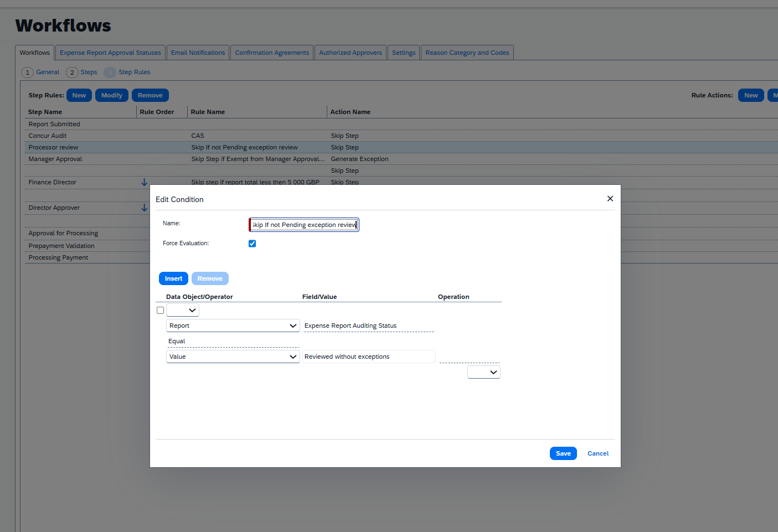The width and height of the screenshot is (778, 532).
Task: Select the Approval for Processing row
Action: [x=63, y=233]
